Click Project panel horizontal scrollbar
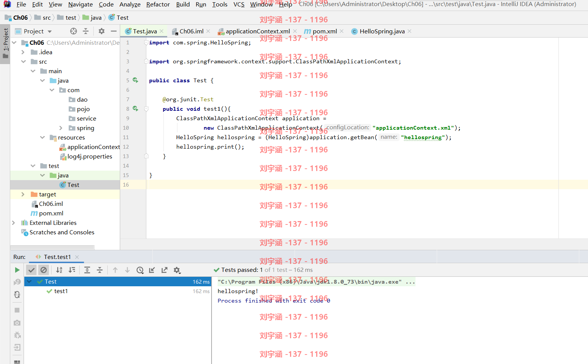Viewport: 588px width, 364px height. tap(52, 247)
